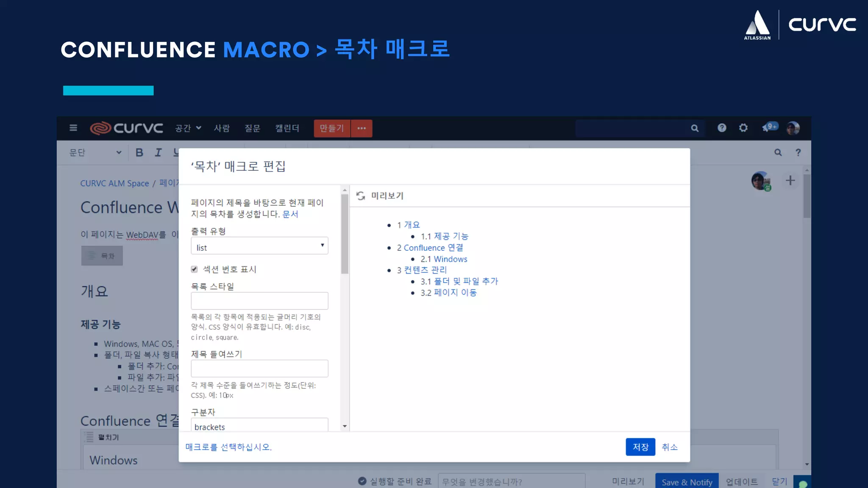Open the help question-mark menu

(x=722, y=128)
